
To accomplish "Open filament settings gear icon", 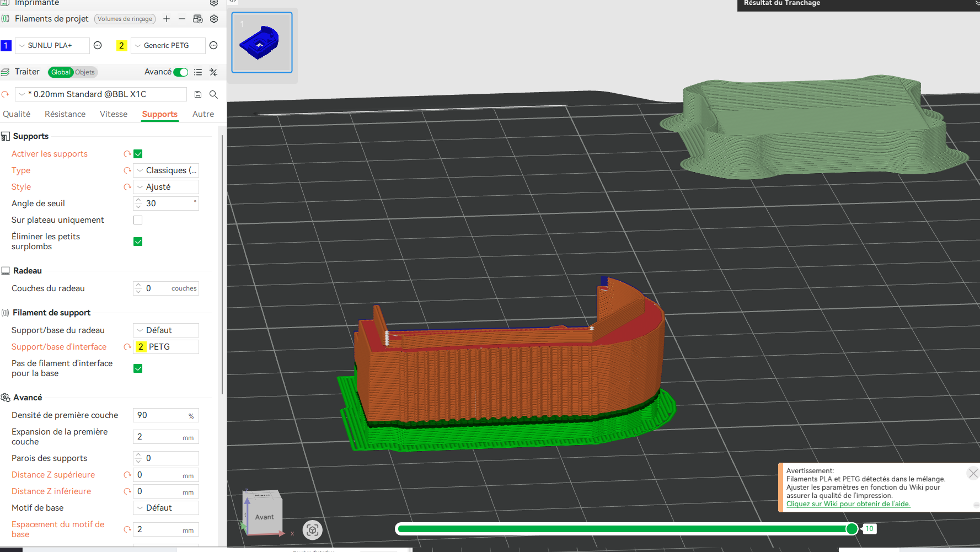I will point(214,19).
